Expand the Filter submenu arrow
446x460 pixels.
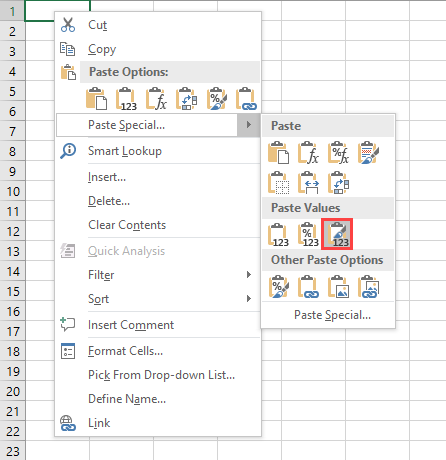coord(249,275)
